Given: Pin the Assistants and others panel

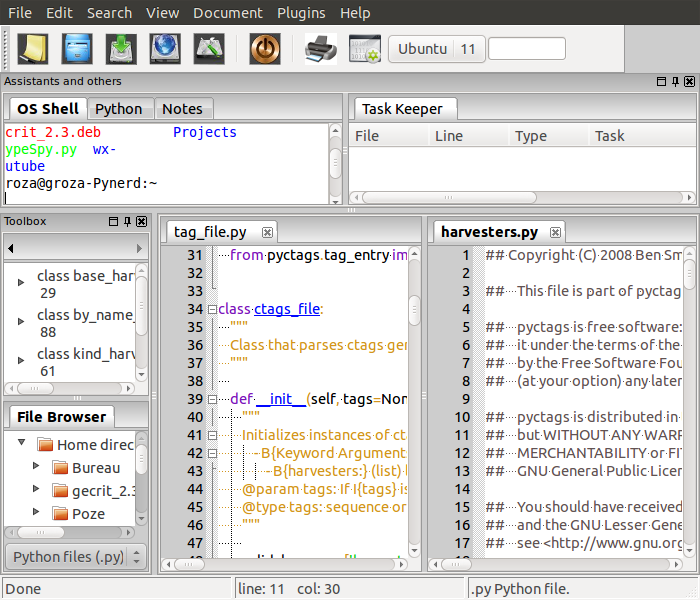Looking at the screenshot, I should pos(675,81).
